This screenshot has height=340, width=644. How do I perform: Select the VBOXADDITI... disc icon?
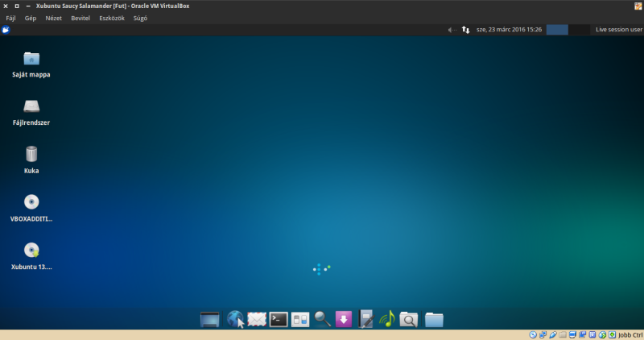pyautogui.click(x=31, y=208)
